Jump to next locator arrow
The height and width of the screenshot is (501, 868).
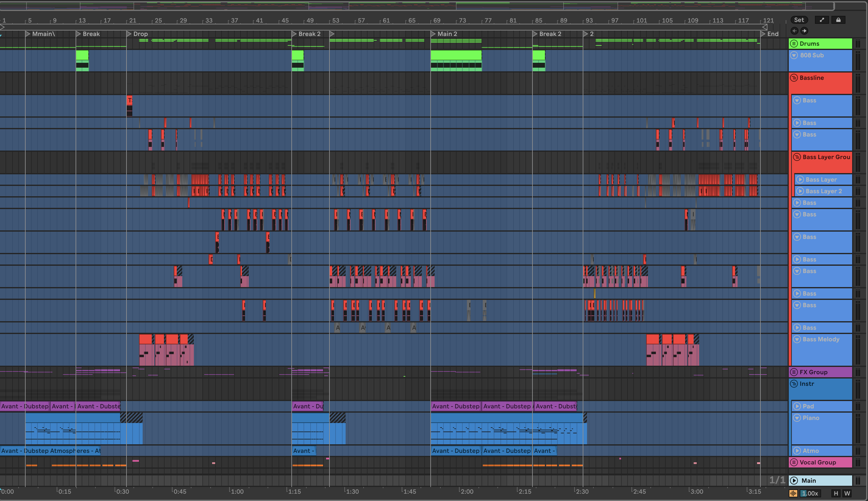(x=804, y=31)
